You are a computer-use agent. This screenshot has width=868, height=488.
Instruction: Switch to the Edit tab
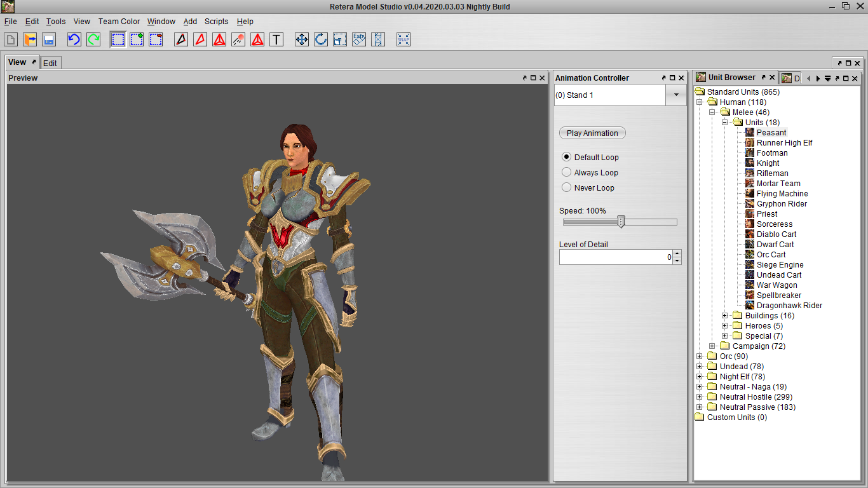50,63
